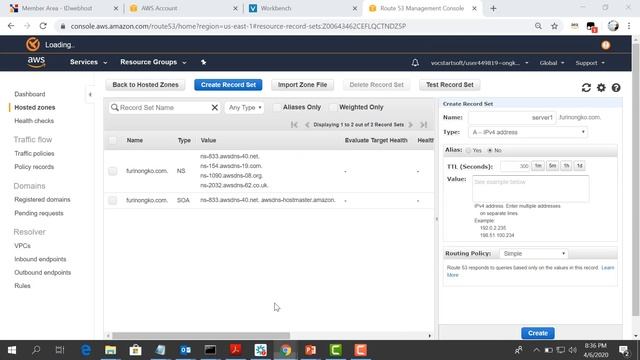The height and width of the screenshot is (360, 640).
Task: Toggle the Aliases Only checkbox
Action: pos(277,107)
